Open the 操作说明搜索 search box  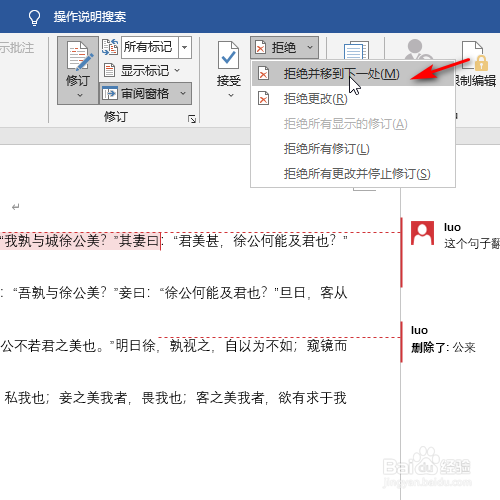90,17
